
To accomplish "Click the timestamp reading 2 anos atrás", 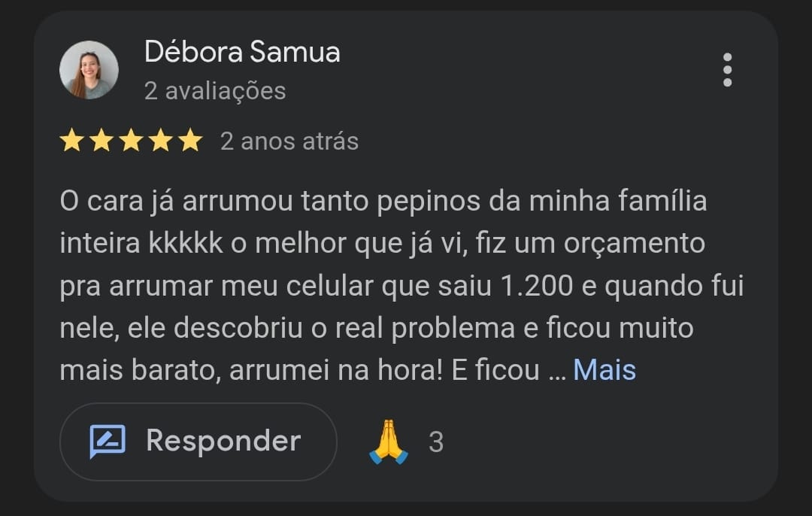I will click(289, 141).
